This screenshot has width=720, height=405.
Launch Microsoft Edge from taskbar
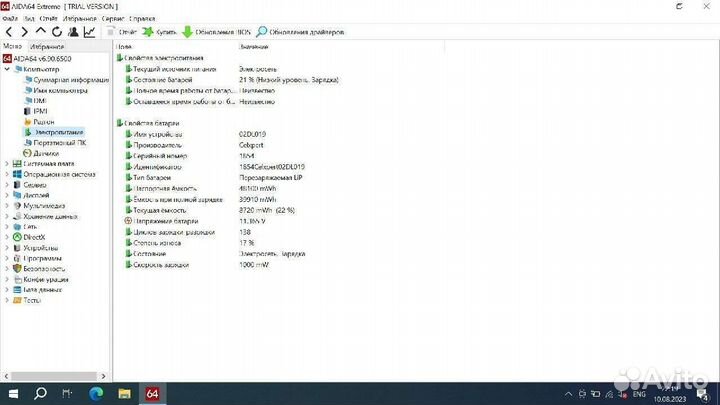click(96, 394)
